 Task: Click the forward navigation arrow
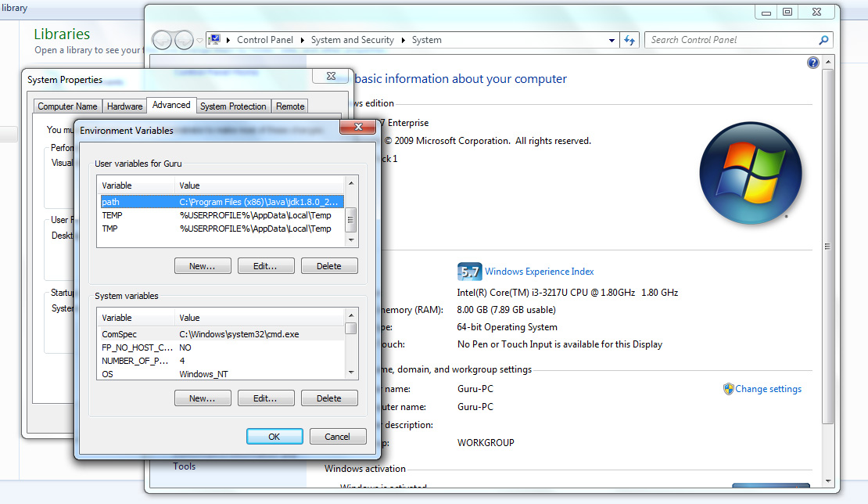pos(182,39)
